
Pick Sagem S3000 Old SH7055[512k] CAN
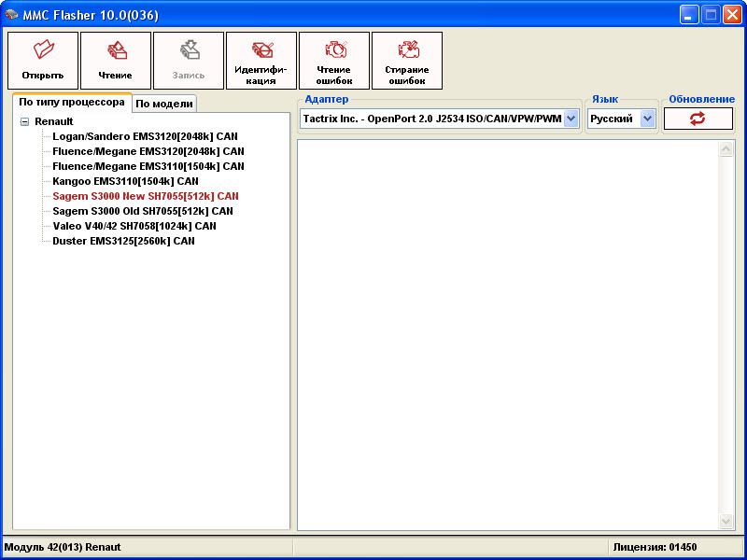(x=143, y=211)
